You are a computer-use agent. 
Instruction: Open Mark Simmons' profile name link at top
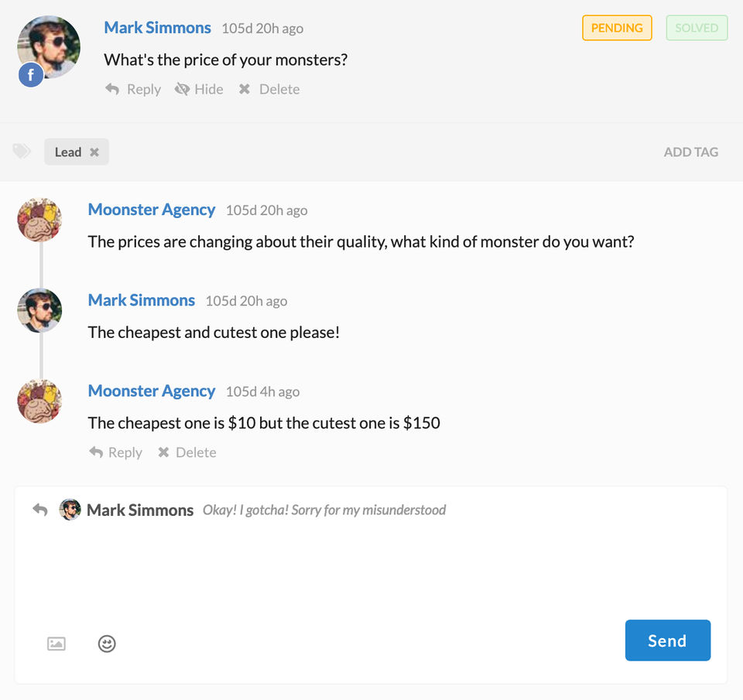coord(157,28)
